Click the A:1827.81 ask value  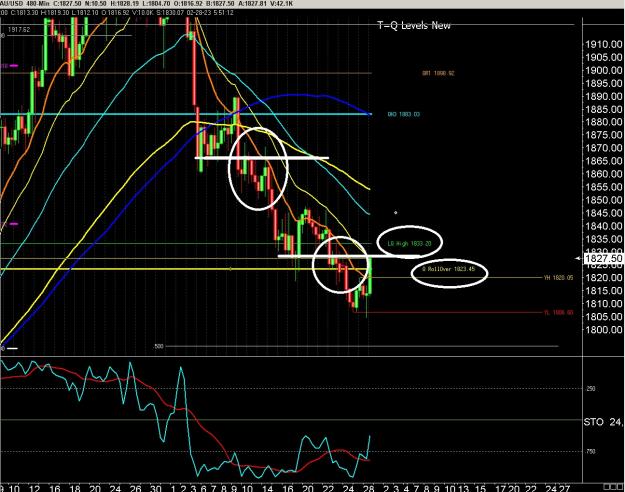click(x=255, y=4)
